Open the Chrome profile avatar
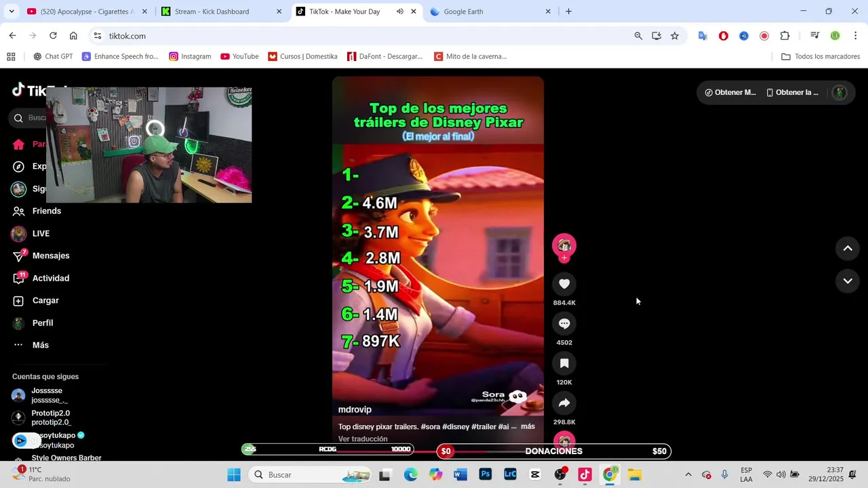 pyautogui.click(x=835, y=36)
